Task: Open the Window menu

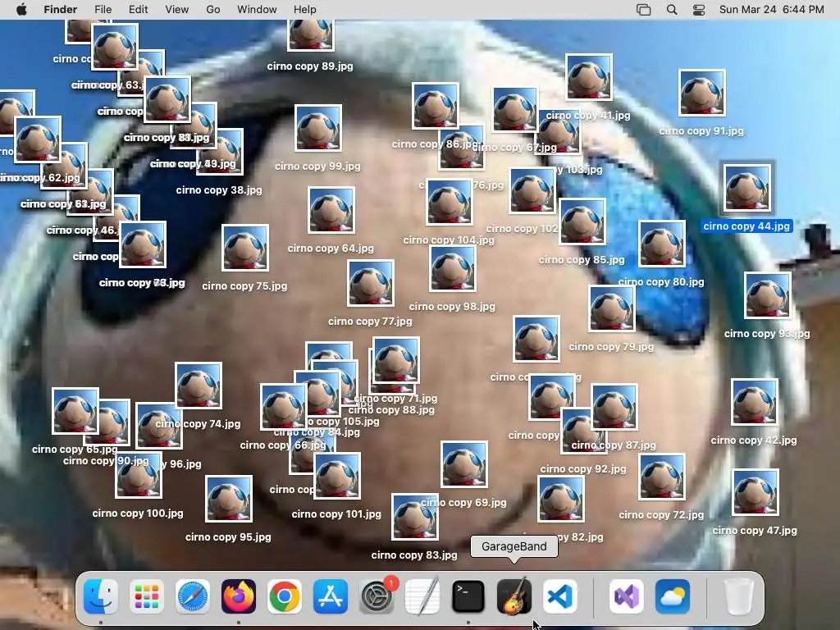Action: (257, 10)
